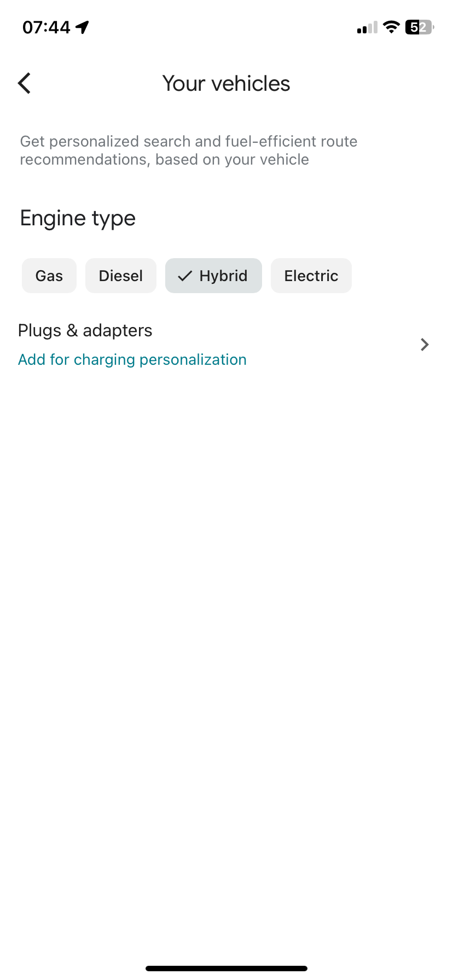The width and height of the screenshot is (453, 980).
Task: Deselect the Hybrid engine chip label
Action: (223, 276)
